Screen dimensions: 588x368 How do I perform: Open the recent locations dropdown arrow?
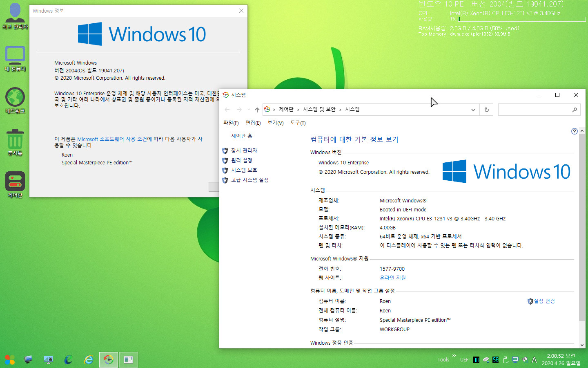coord(249,110)
